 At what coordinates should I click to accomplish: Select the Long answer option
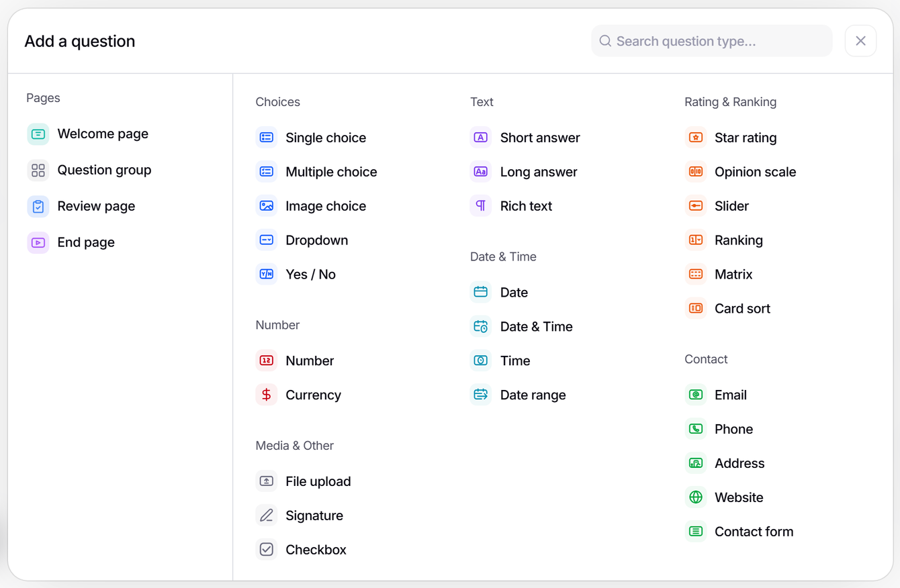coord(524,172)
